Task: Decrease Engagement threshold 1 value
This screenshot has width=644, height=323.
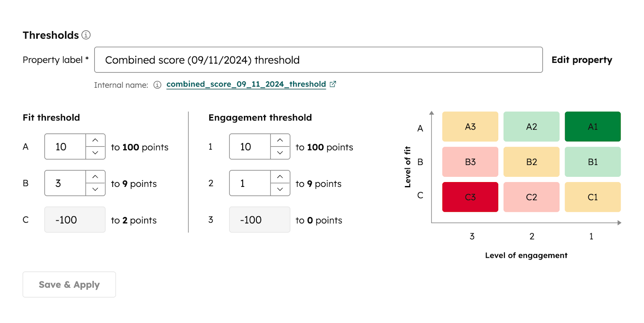Action: 280,153
